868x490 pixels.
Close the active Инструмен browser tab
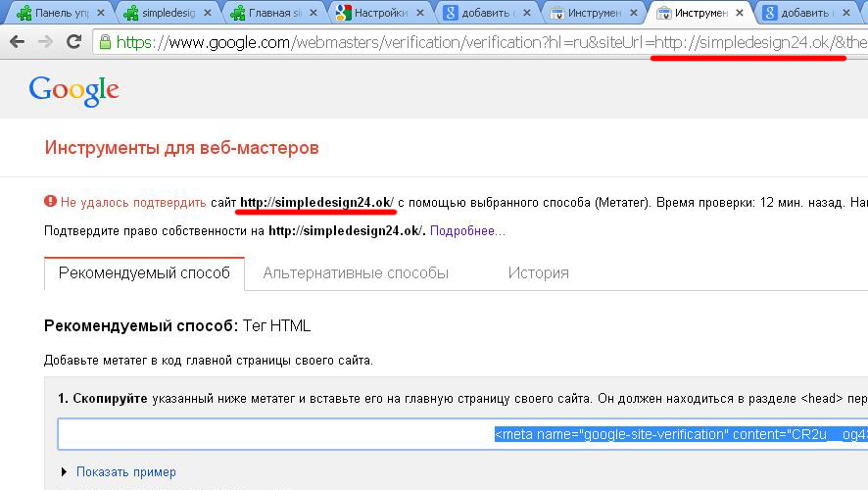[740, 13]
